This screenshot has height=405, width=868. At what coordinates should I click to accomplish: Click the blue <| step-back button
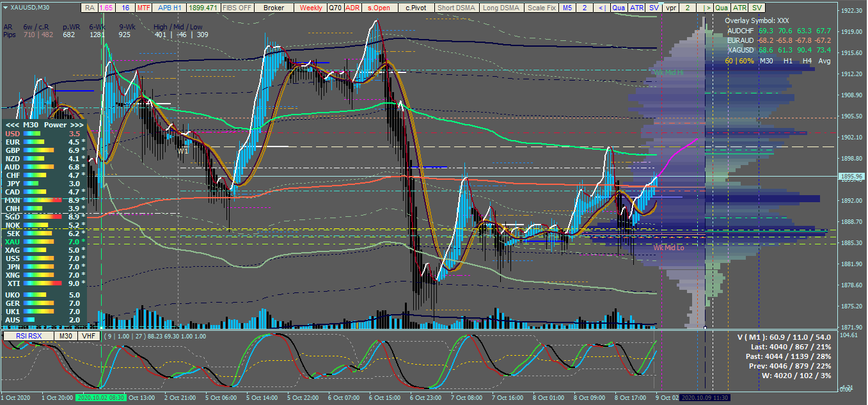602,8
